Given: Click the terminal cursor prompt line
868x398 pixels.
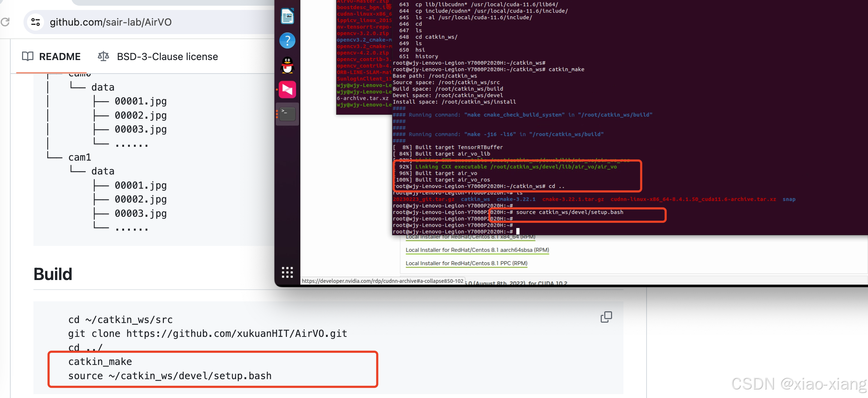Looking at the screenshot, I should coord(456,232).
